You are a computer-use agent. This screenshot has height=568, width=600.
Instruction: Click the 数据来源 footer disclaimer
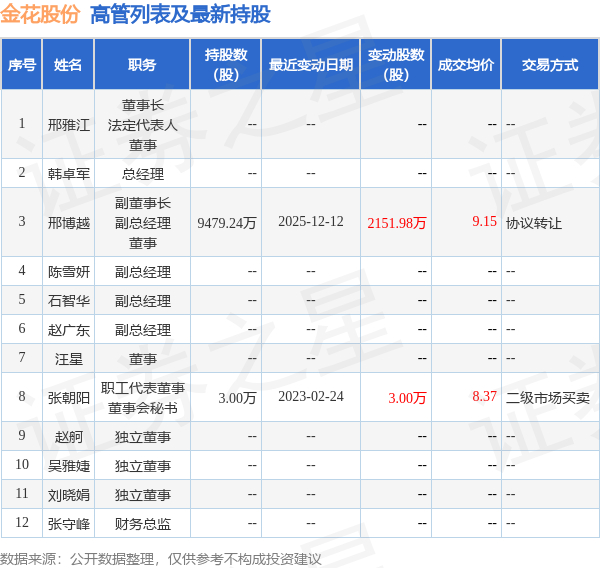click(161, 559)
